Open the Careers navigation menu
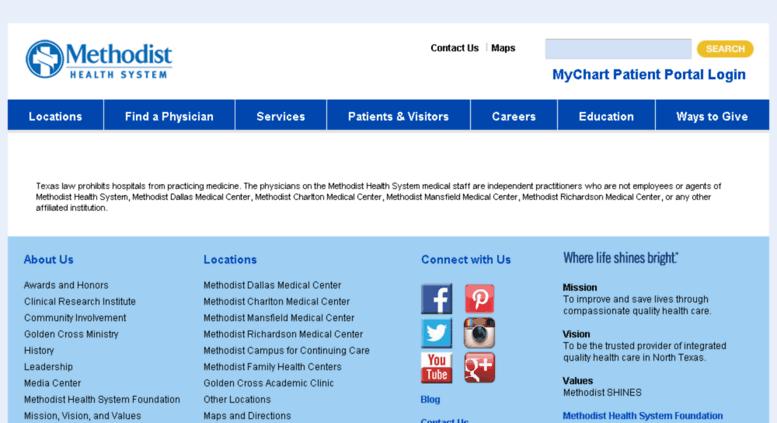The width and height of the screenshot is (777, 423). coord(514,116)
